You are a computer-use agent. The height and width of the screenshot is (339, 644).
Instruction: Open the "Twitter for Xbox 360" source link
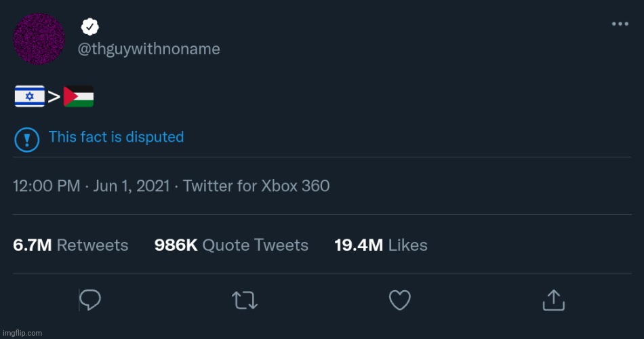click(256, 186)
